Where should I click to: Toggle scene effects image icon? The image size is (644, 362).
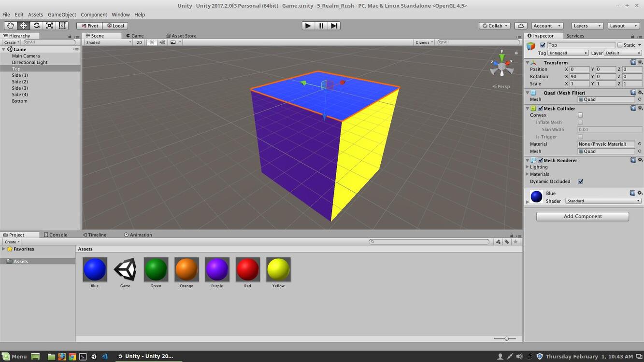coord(173,42)
